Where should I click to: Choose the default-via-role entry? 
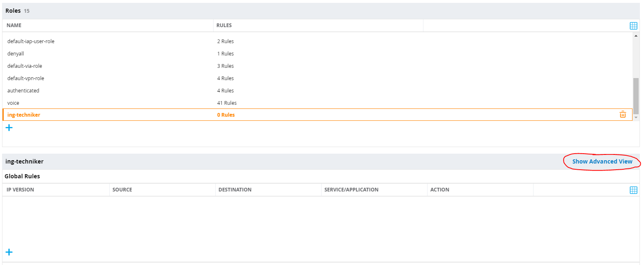pyautogui.click(x=25, y=66)
